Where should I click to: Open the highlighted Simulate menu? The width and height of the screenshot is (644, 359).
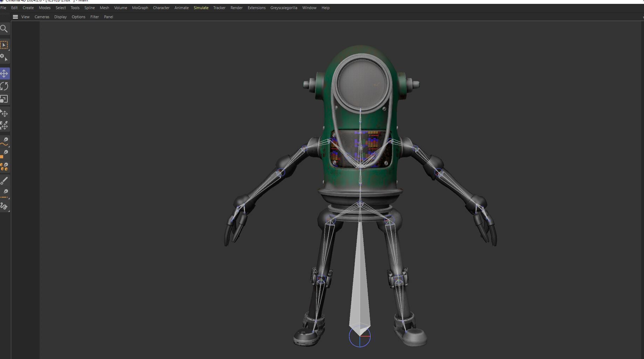201,8
